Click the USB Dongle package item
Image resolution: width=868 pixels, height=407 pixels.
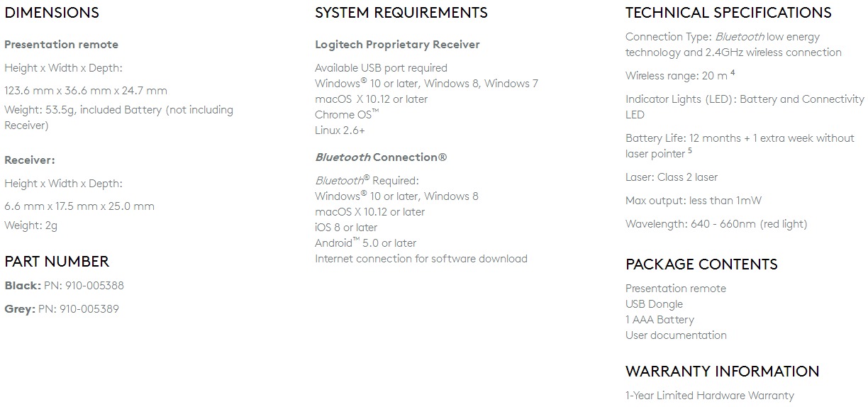[654, 304]
